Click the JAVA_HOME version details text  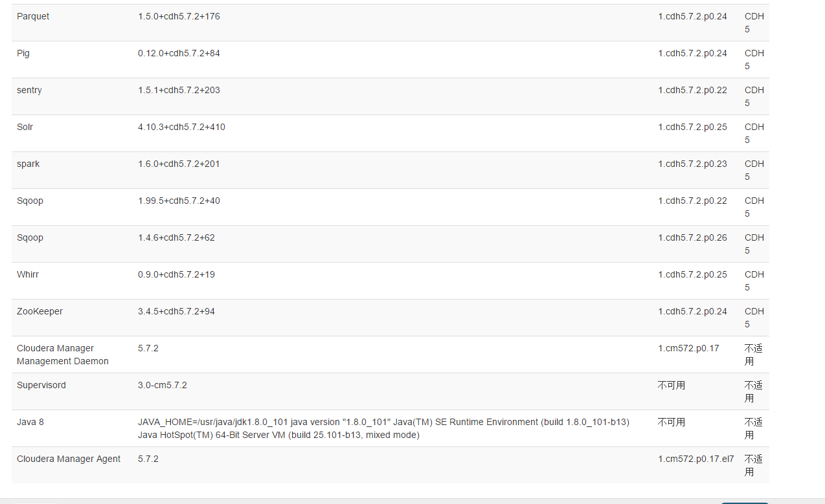point(383,428)
